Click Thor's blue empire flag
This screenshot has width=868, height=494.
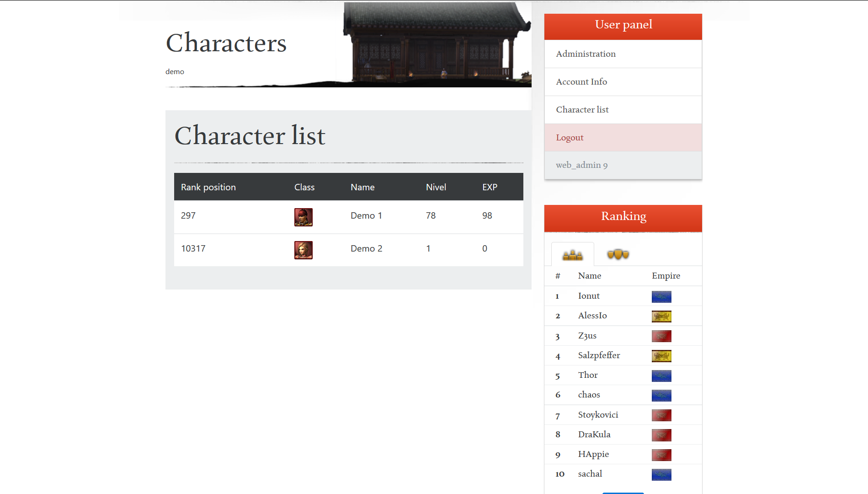[661, 376]
